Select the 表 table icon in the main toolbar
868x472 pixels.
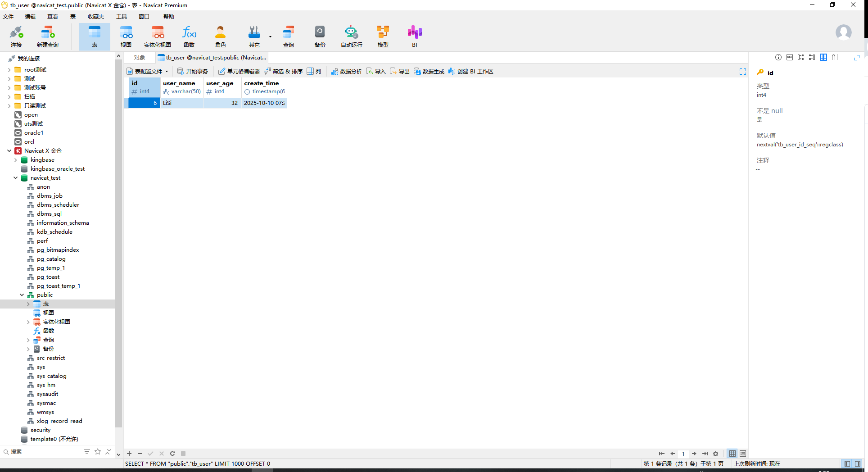tap(95, 36)
